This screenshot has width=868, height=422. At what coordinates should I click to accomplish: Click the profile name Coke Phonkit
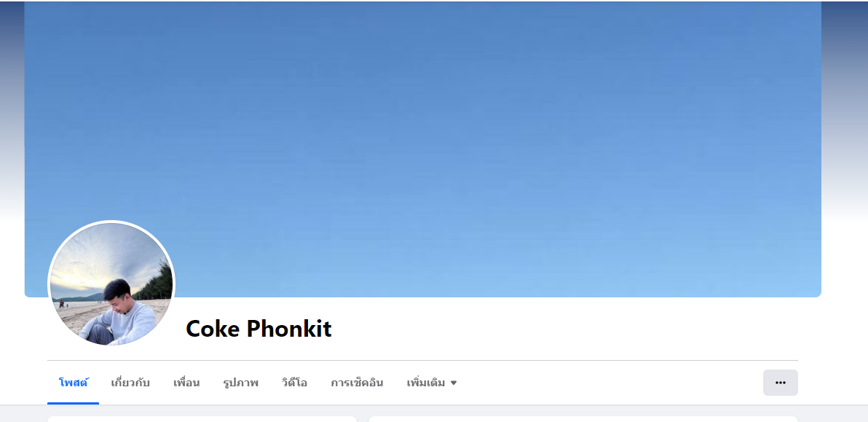click(x=259, y=329)
